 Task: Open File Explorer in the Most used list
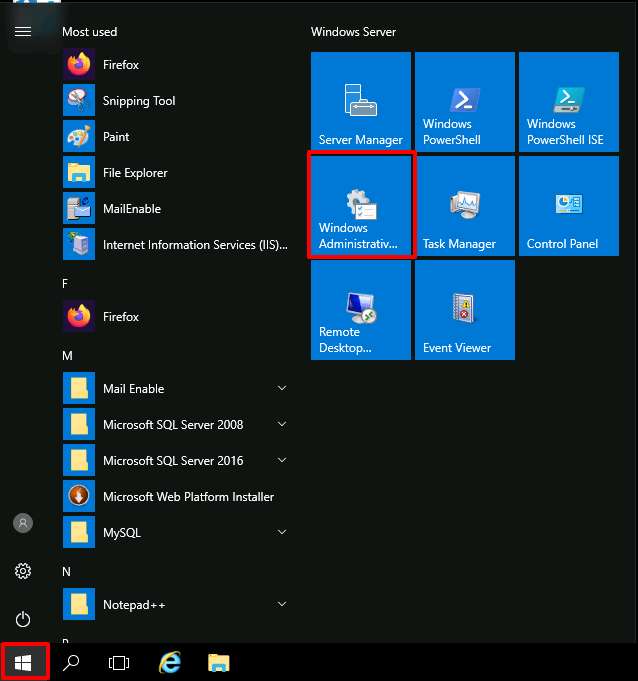175,173
